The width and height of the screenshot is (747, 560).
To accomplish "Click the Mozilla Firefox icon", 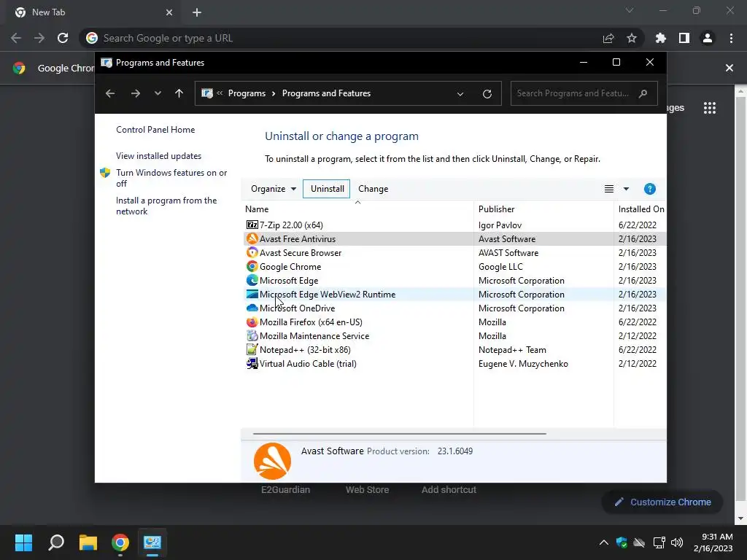I will click(252, 322).
